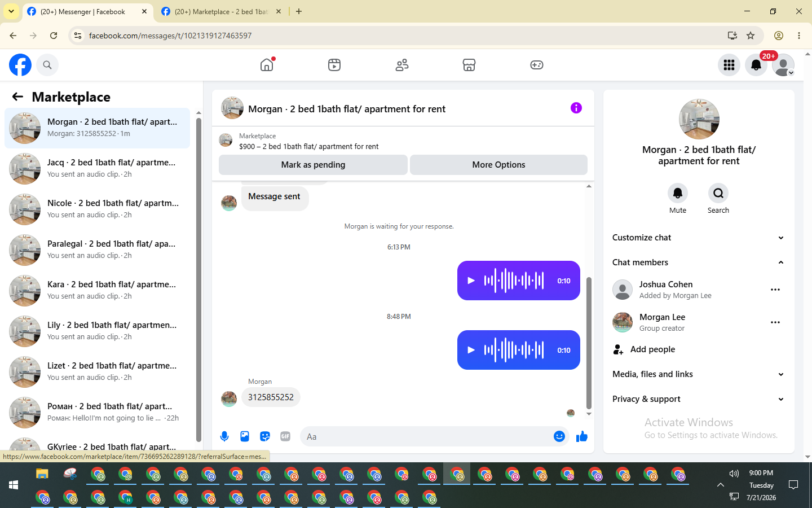Image resolution: width=812 pixels, height=508 pixels.
Task: Attach a photo file icon
Action: point(245,436)
